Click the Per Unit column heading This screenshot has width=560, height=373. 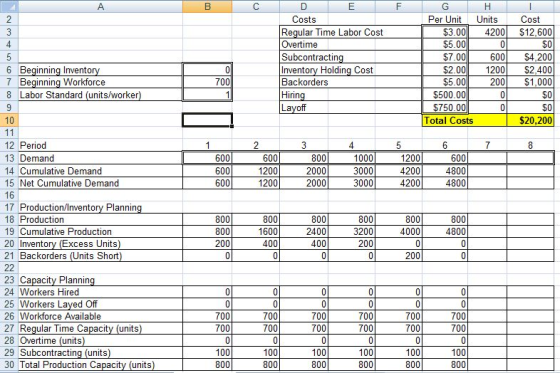(445, 19)
